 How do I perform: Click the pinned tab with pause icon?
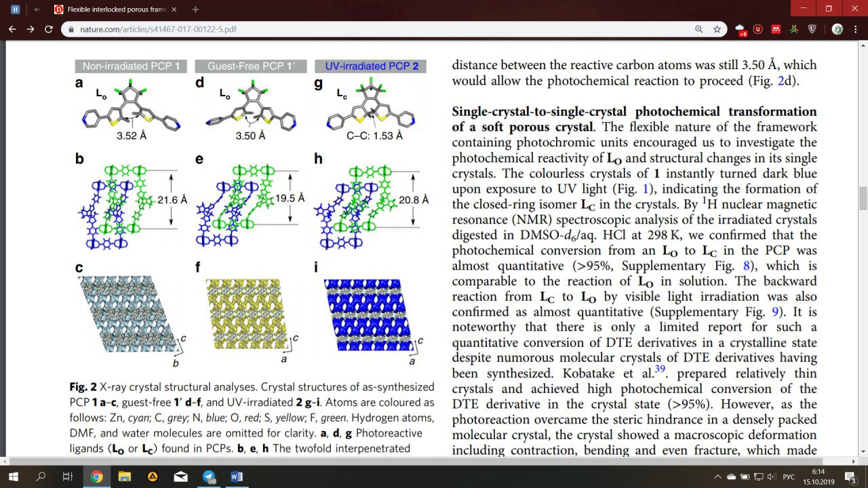(16, 9)
